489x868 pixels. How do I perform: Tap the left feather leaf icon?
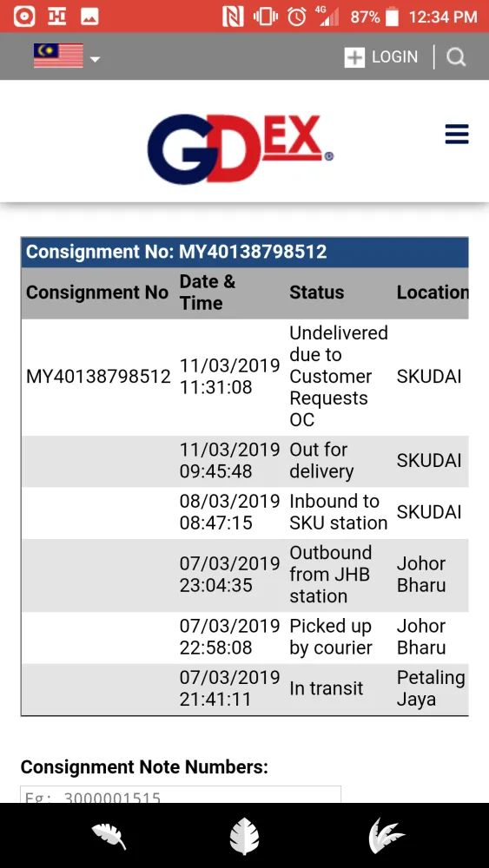(x=109, y=836)
